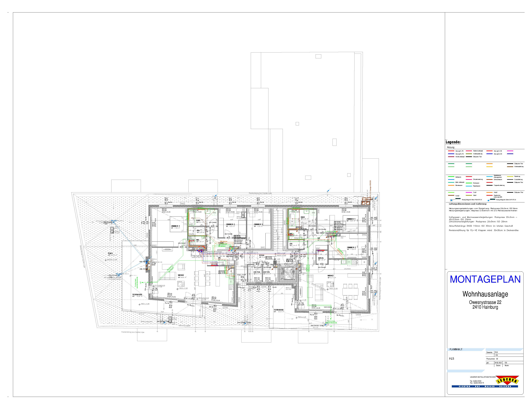Click the SPEIS room label
The height and width of the screenshot is (399, 532).
(321, 258)
